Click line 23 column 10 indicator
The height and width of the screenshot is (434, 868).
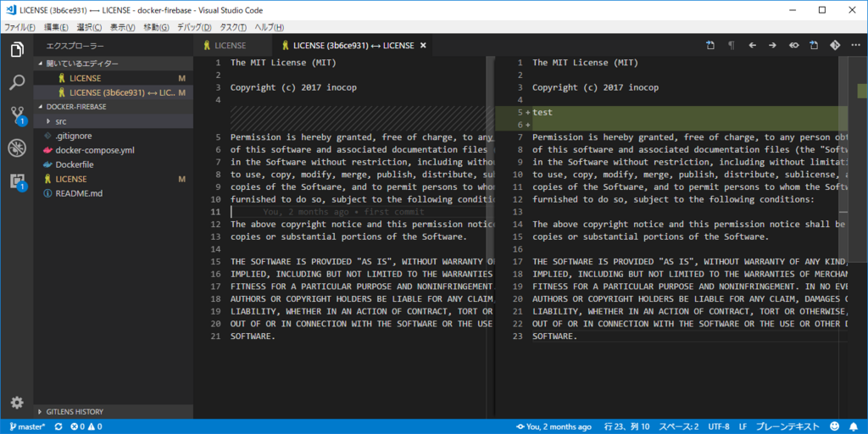point(627,427)
